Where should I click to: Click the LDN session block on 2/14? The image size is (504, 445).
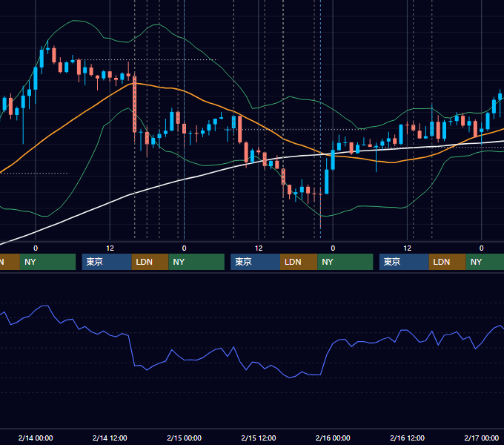[x=150, y=262]
